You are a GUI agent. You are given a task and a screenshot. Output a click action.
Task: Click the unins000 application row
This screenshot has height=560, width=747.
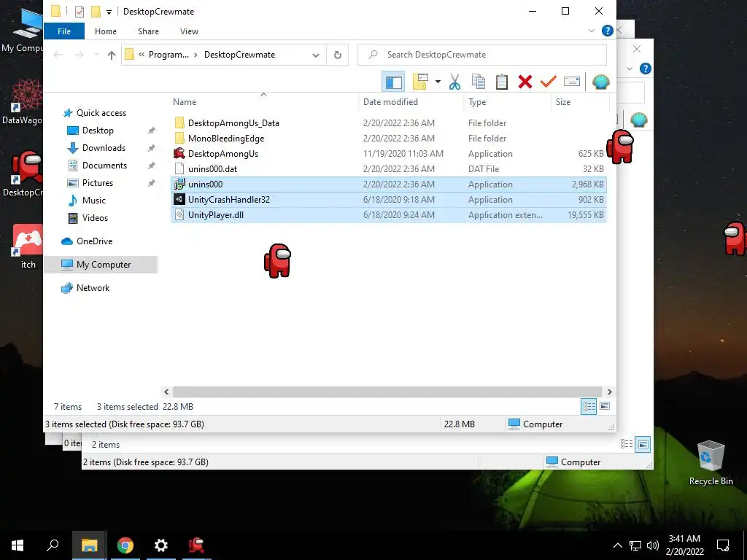[389, 184]
